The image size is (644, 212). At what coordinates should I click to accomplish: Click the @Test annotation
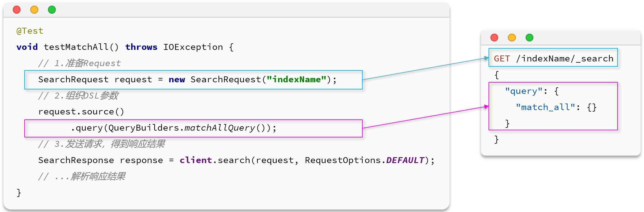30,31
